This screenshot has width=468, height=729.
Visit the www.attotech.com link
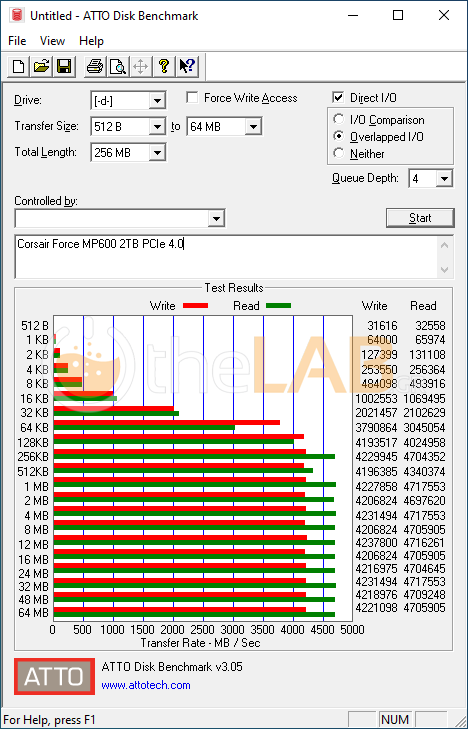pos(146,685)
